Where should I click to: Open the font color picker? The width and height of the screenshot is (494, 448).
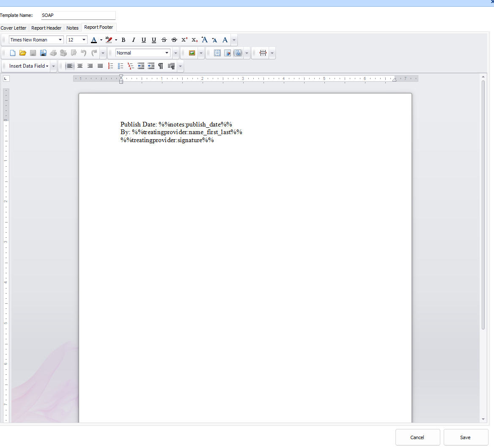[101, 40]
